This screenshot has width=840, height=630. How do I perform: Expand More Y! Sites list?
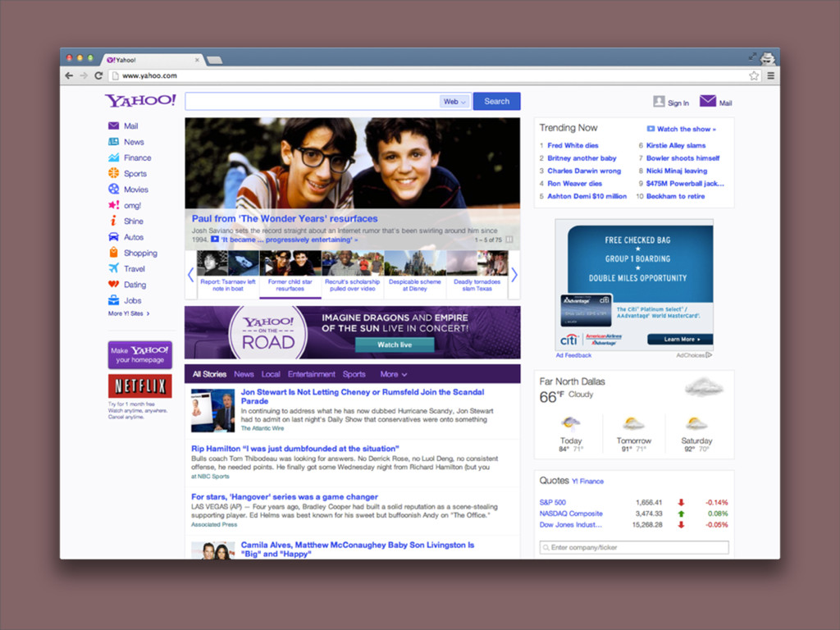129,313
